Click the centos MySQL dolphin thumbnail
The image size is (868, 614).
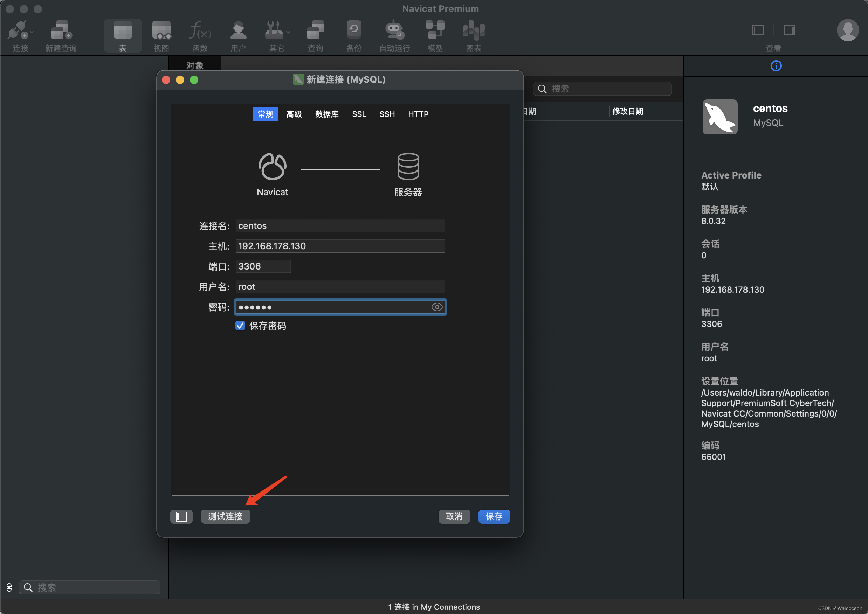coord(720,117)
